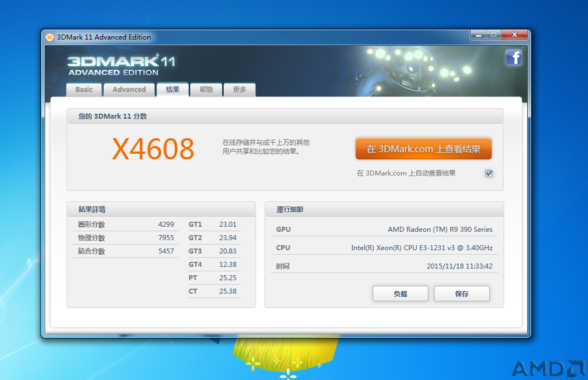This screenshot has width=588, height=380.
Task: Open the Facebook share icon
Action: tap(513, 57)
